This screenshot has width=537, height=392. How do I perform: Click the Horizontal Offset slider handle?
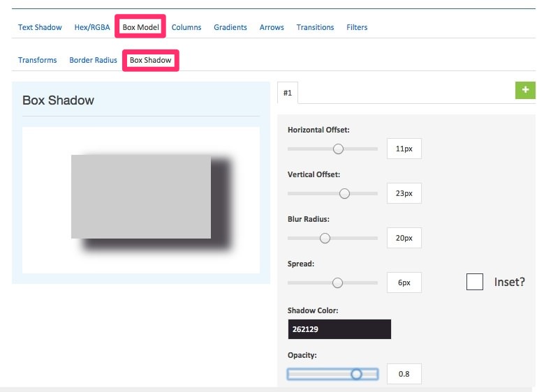(338, 149)
